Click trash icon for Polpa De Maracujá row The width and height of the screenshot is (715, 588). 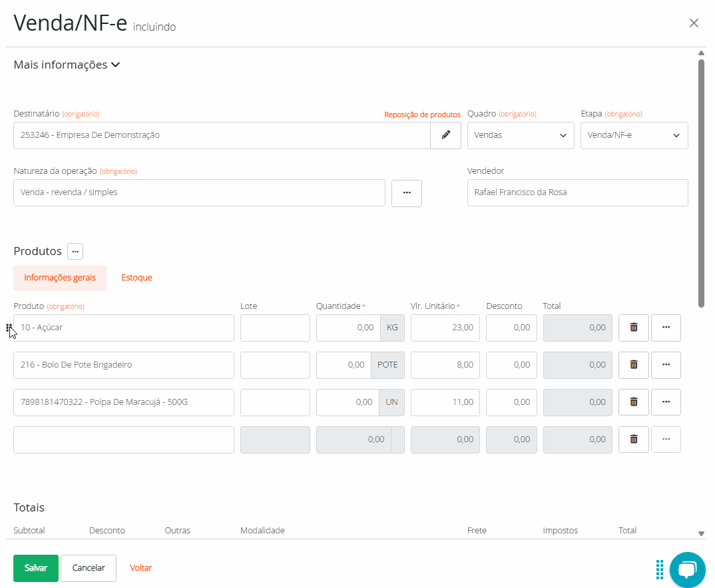[x=633, y=402]
